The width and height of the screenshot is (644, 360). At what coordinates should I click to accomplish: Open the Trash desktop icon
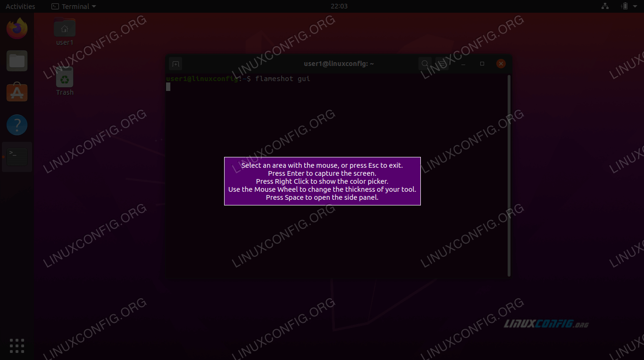pyautogui.click(x=65, y=81)
